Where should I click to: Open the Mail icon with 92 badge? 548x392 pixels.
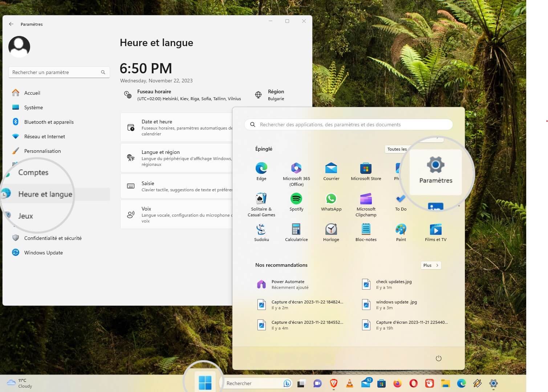366,383
